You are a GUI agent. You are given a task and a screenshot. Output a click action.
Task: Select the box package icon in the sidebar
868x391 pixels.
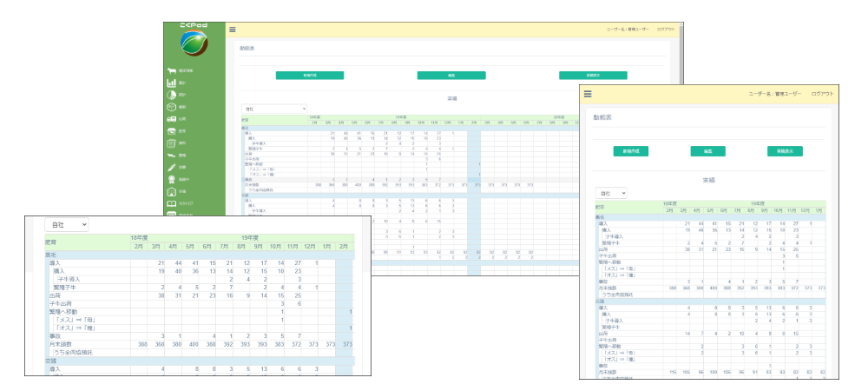click(x=171, y=107)
